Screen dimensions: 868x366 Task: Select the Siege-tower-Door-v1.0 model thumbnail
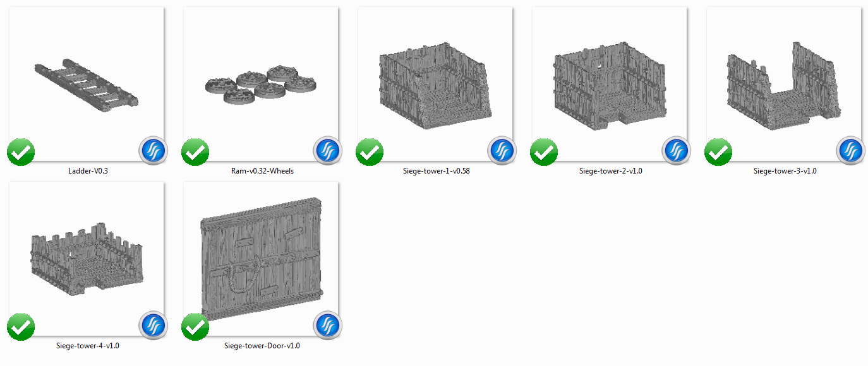pos(261,259)
